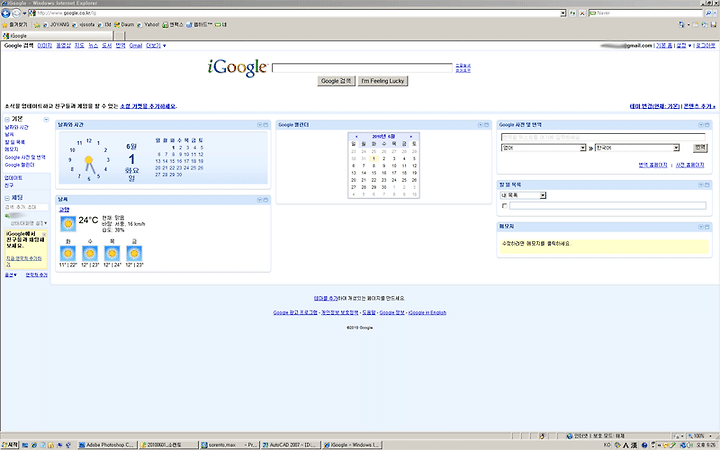Image resolution: width=720 pixels, height=450 pixels.
Task: Open the chat status message dropdown
Action: click(29, 223)
